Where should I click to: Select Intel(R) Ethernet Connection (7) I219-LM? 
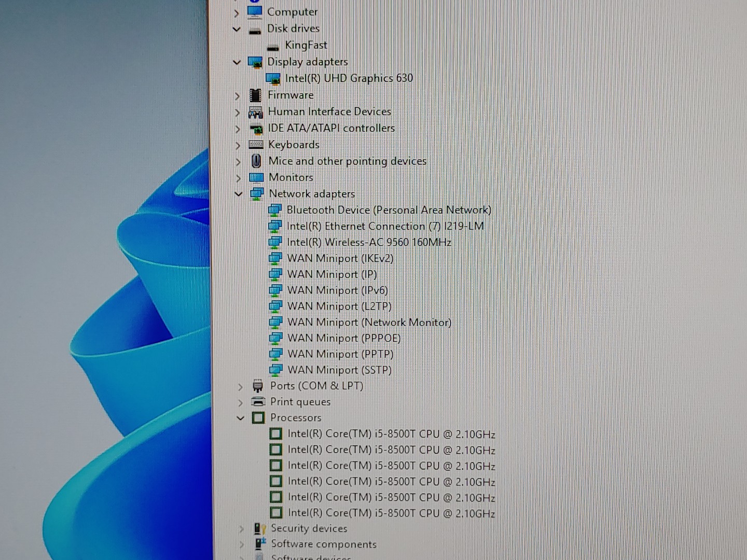coord(385,226)
